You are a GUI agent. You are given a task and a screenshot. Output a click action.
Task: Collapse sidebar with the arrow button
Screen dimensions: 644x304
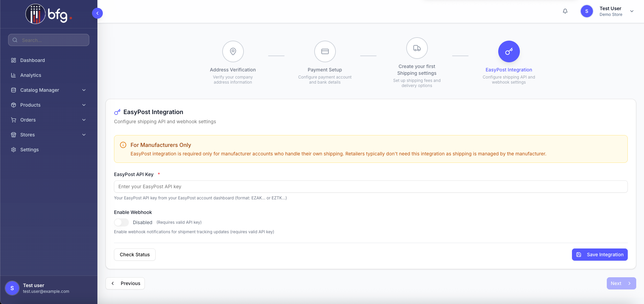pos(97,13)
